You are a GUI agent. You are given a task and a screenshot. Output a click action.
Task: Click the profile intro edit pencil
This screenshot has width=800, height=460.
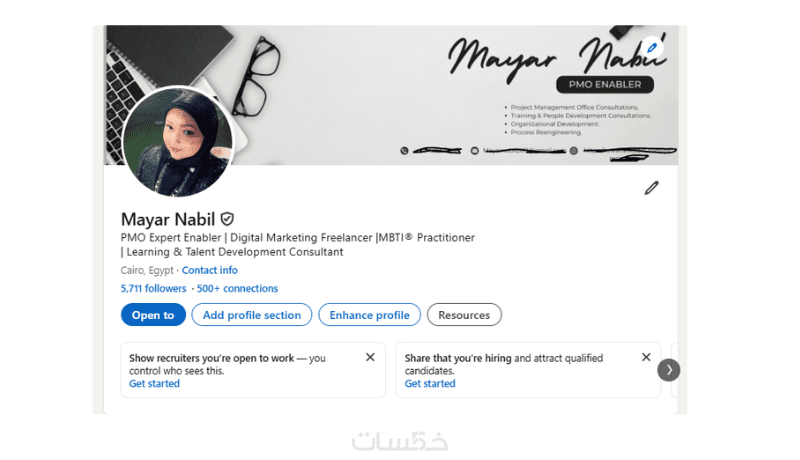[651, 188]
